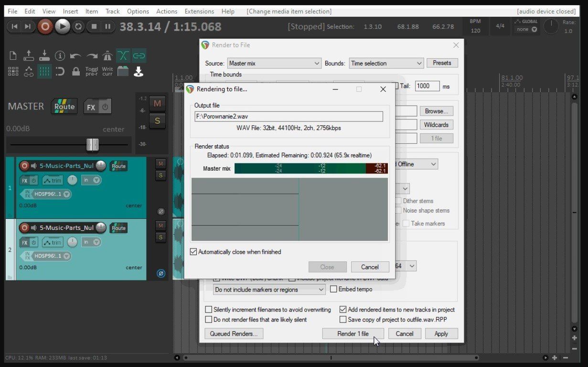Solo track 1
Viewport: 588px width, 367px height.
pos(160,175)
